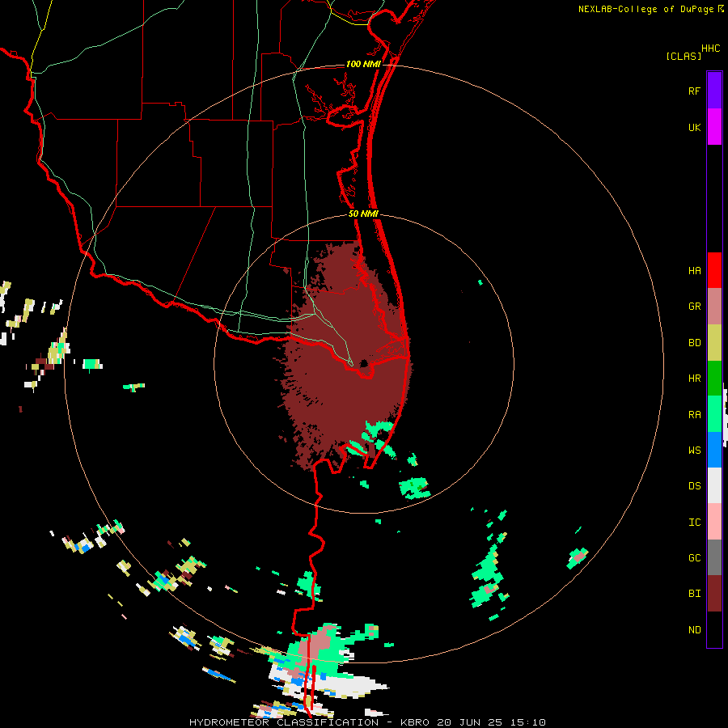Viewport: 728px width, 728px height.
Task: Click the black radar site dot
Action: click(363, 363)
